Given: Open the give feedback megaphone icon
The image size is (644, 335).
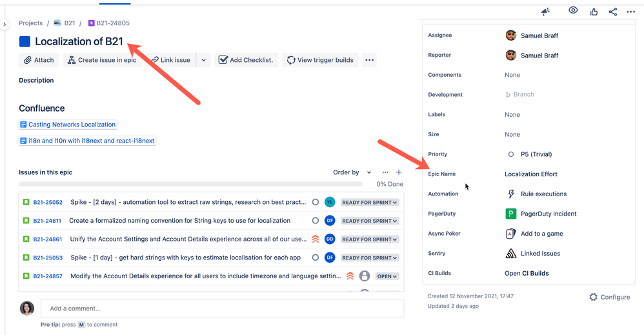Looking at the screenshot, I should (x=545, y=12).
